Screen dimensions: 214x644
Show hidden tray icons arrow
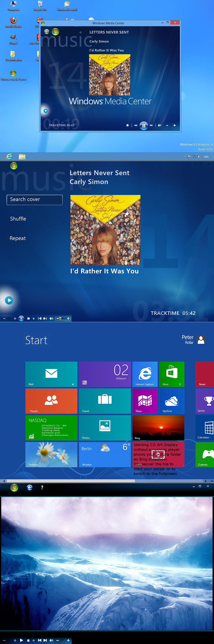click(x=184, y=157)
